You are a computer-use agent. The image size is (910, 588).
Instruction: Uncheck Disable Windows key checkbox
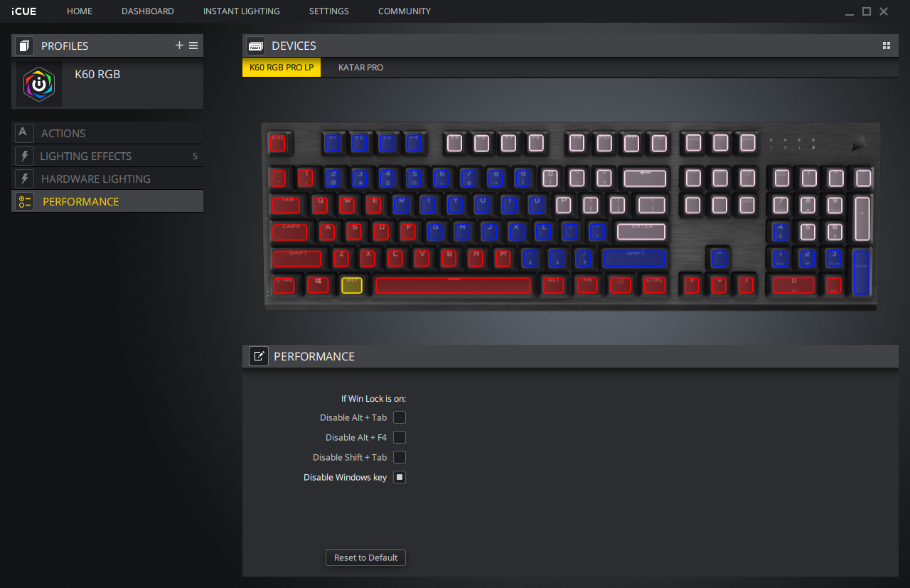400,477
